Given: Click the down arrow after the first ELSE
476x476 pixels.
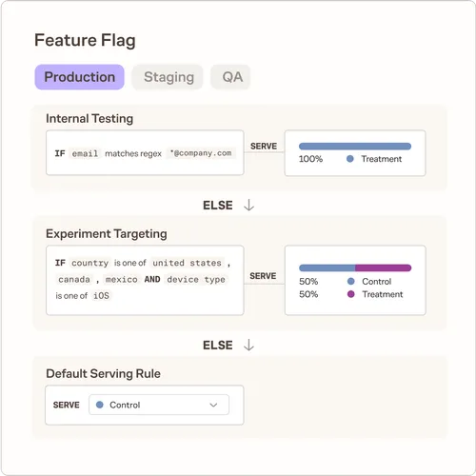Looking at the screenshot, I should tap(248, 205).
